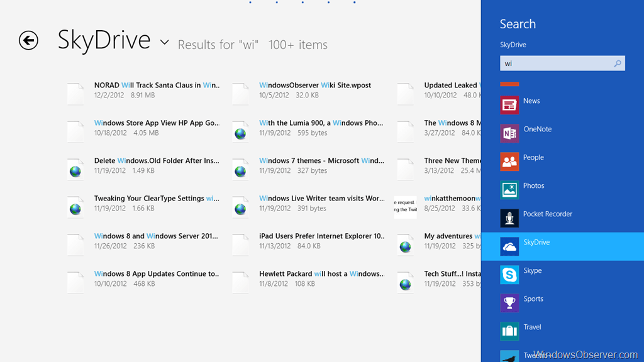This screenshot has width=644, height=362.
Task: Select the Sports trophy icon
Action: [x=509, y=303]
